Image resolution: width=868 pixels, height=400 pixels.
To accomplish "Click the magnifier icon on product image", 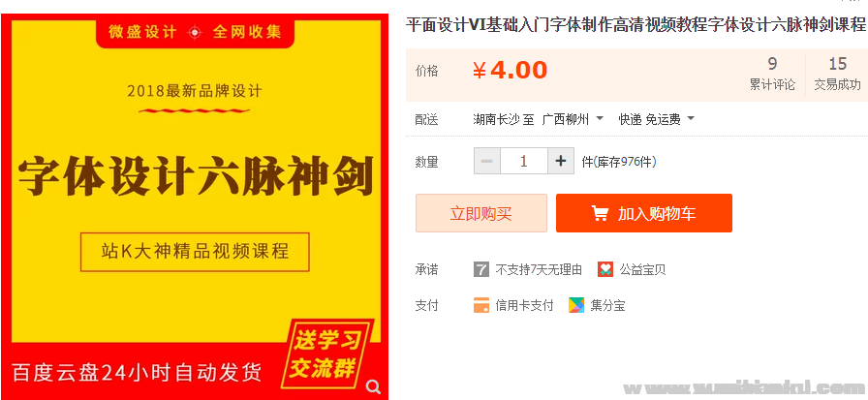I will point(374,385).
